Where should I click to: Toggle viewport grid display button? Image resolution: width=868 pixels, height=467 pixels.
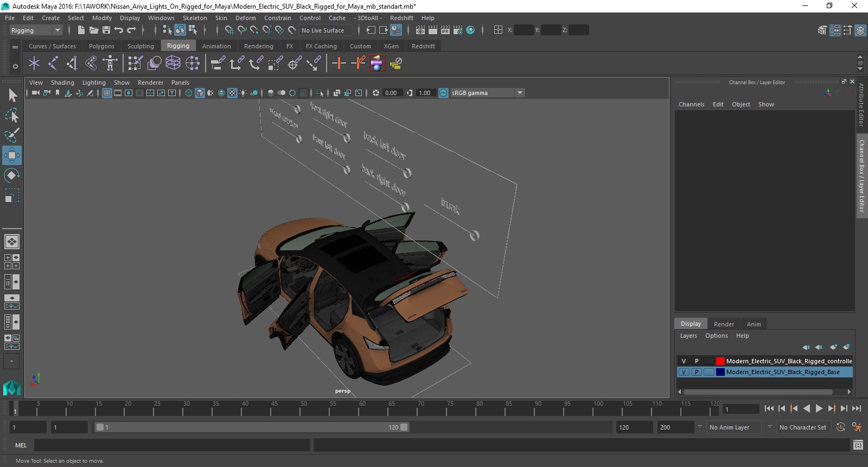[107, 93]
